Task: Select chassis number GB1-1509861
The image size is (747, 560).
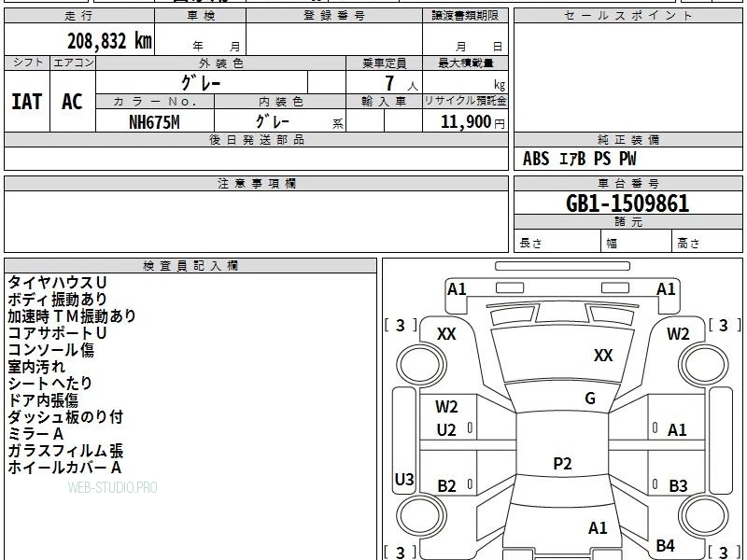Action: click(627, 203)
